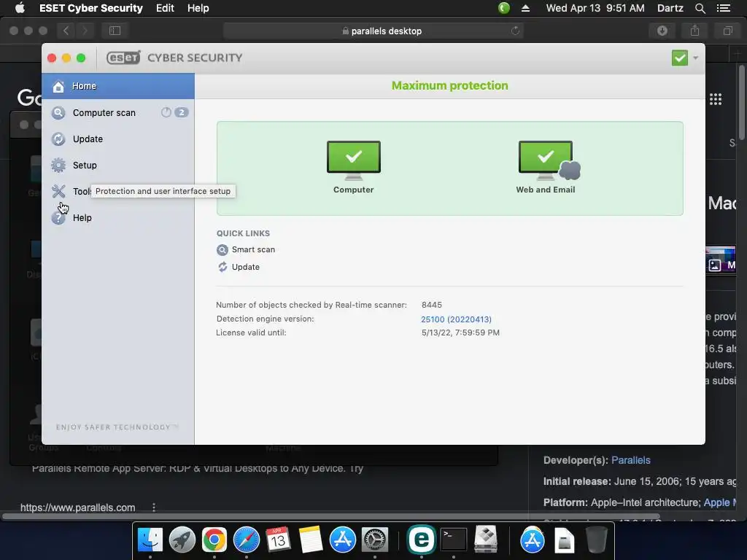The image size is (747, 560).
Task: Click the Safari vertical scrollbar
Action: click(x=742, y=102)
